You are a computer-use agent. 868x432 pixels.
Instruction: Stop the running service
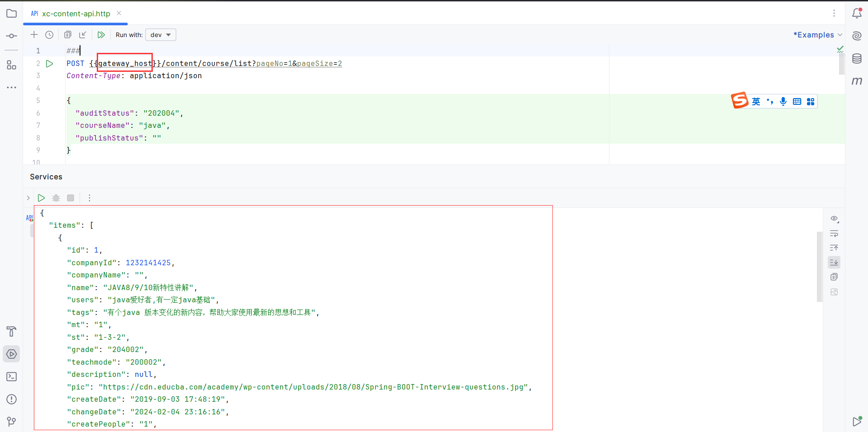point(71,198)
